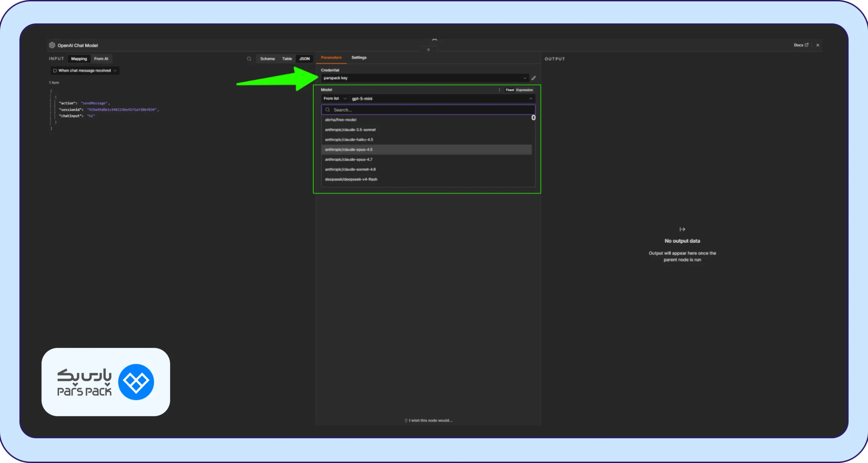Screen dimensions: 868x463
Task: Collapse the gpt-5-mini model list chevron
Action: 531,99
